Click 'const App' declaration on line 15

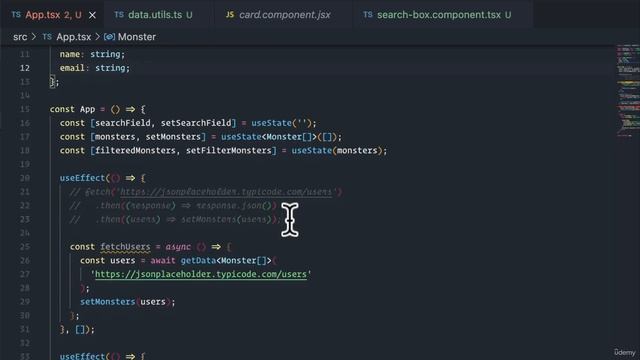coord(72,109)
